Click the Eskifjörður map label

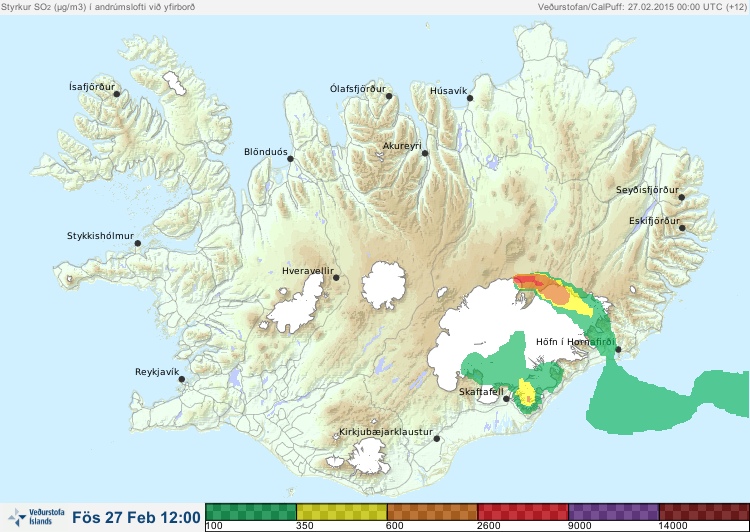pyautogui.click(x=654, y=221)
